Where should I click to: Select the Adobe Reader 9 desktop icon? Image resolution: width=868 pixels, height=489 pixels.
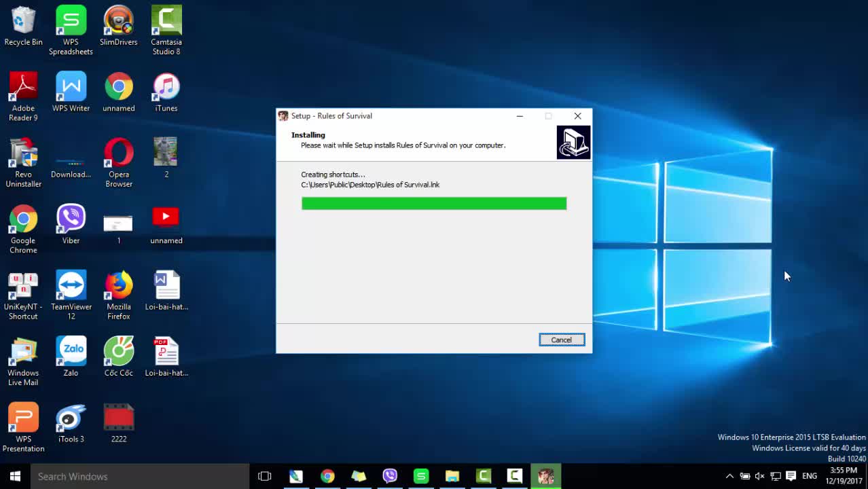23,97
